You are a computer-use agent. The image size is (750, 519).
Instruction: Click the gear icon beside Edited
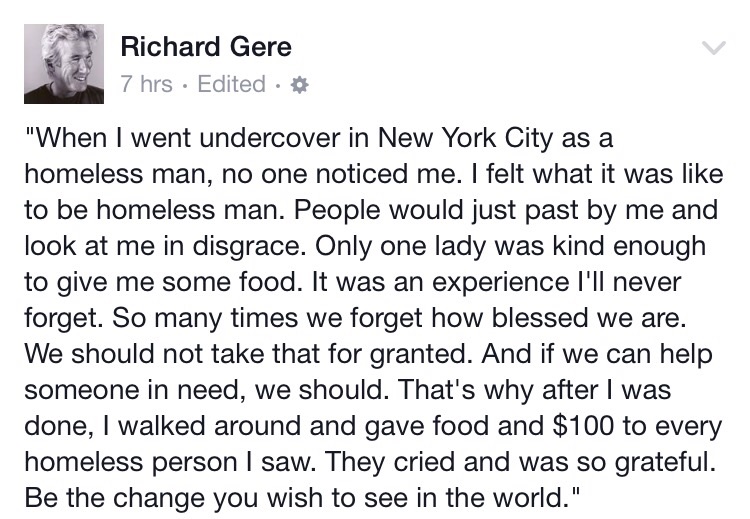[x=297, y=85]
